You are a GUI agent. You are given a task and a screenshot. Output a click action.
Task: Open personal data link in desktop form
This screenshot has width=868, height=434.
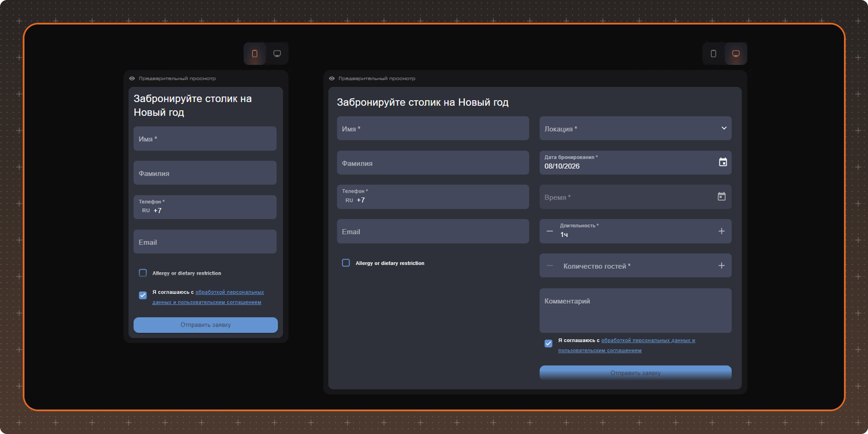pyautogui.click(x=626, y=345)
